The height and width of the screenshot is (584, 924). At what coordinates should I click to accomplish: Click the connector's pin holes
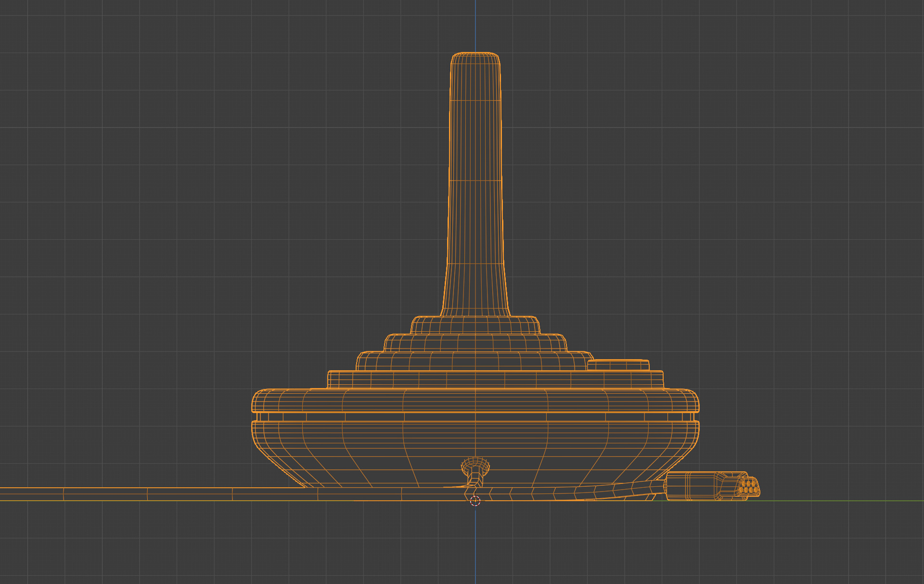pos(749,487)
